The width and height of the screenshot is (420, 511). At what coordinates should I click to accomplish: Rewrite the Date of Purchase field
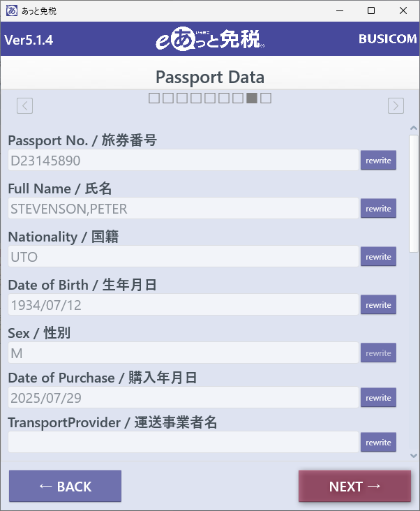pos(378,398)
